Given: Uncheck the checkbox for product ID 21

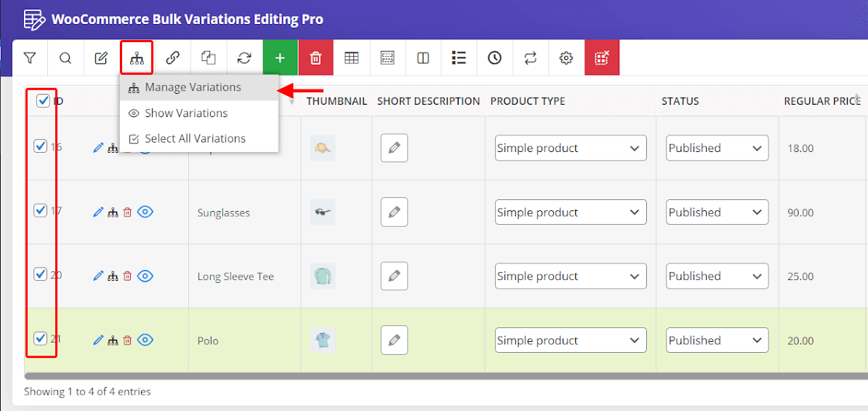Looking at the screenshot, I should coord(41,338).
